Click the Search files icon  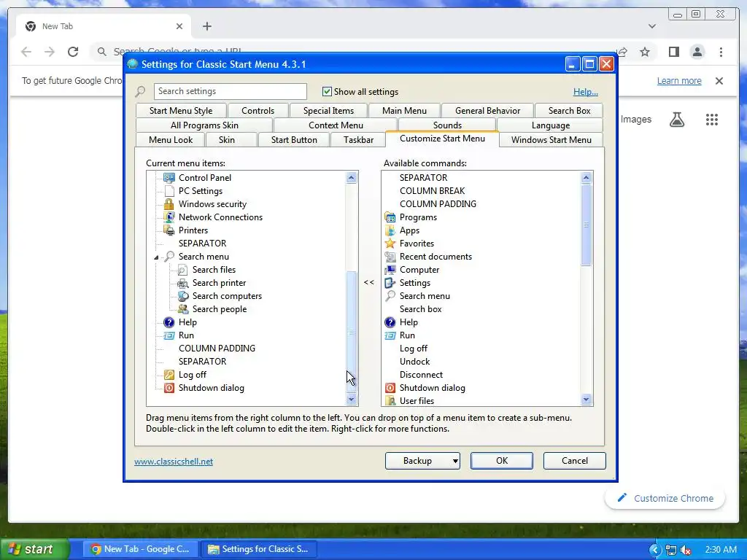[182, 270]
